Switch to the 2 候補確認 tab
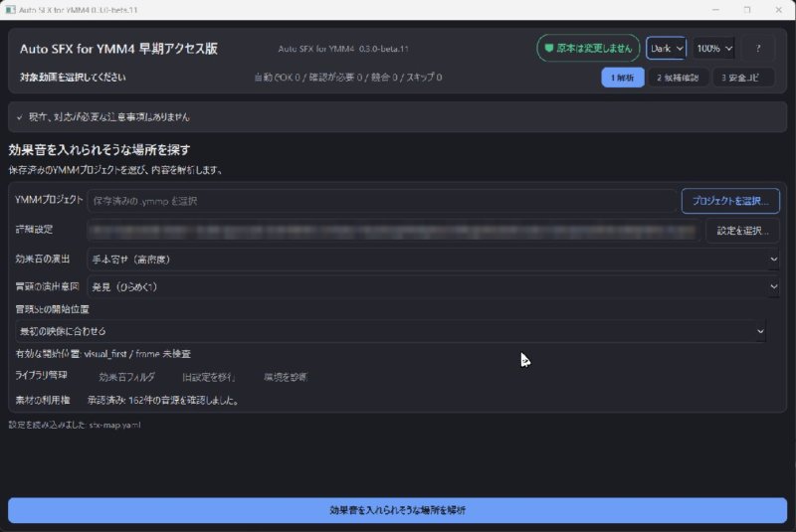 tap(678, 78)
